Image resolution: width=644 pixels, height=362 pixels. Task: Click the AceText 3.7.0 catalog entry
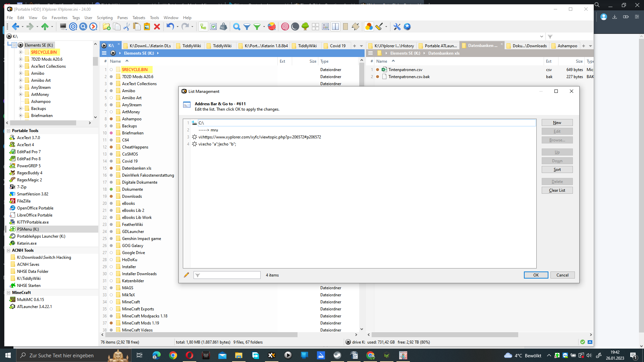point(29,138)
